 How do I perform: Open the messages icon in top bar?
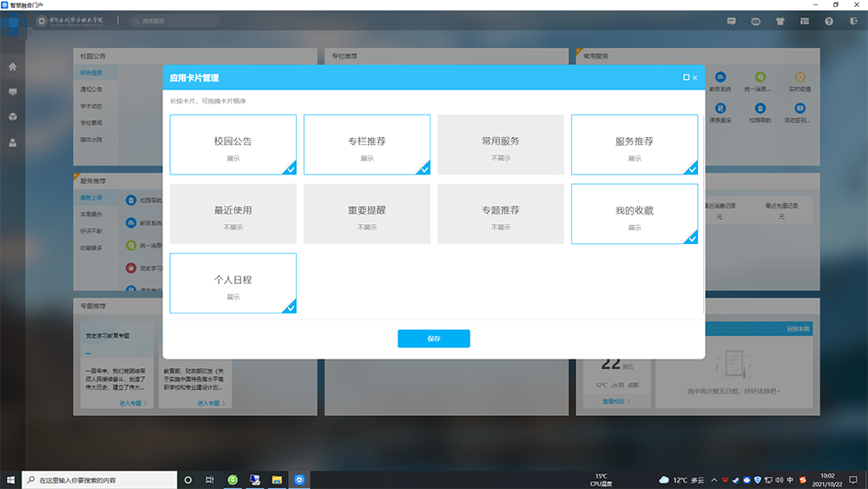[732, 21]
